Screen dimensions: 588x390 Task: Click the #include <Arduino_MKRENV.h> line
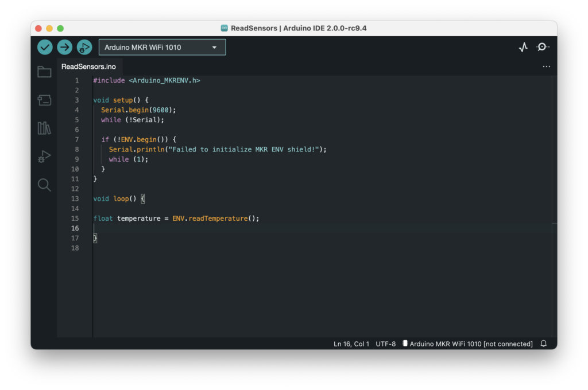[146, 80]
